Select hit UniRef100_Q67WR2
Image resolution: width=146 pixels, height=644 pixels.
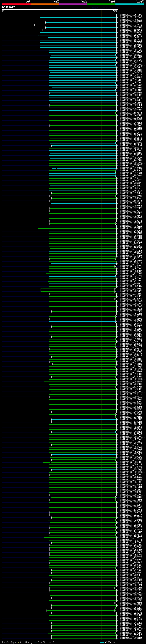131,45
